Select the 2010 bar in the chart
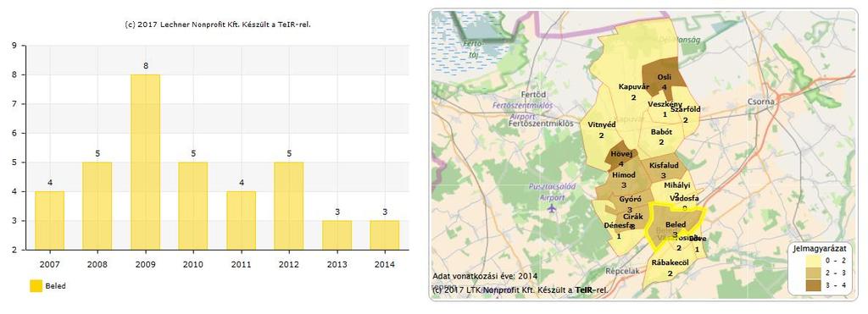 coord(193,206)
